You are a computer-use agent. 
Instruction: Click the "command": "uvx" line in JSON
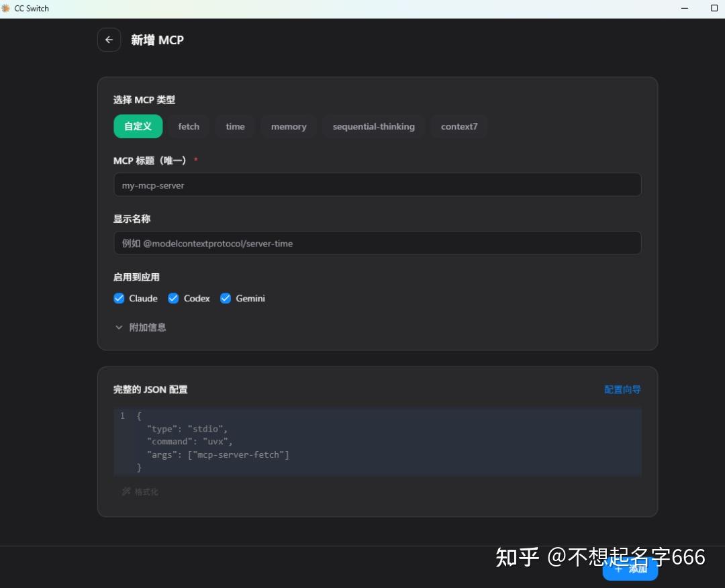point(189,442)
